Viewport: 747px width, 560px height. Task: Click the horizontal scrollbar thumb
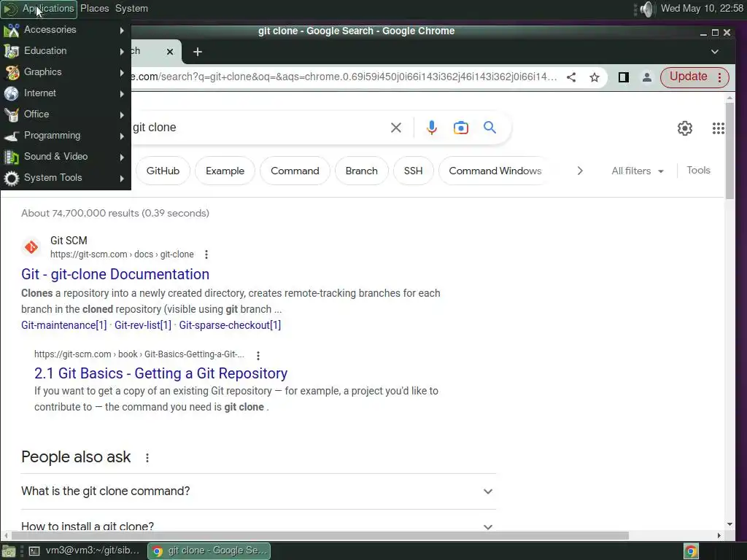(x=320, y=536)
